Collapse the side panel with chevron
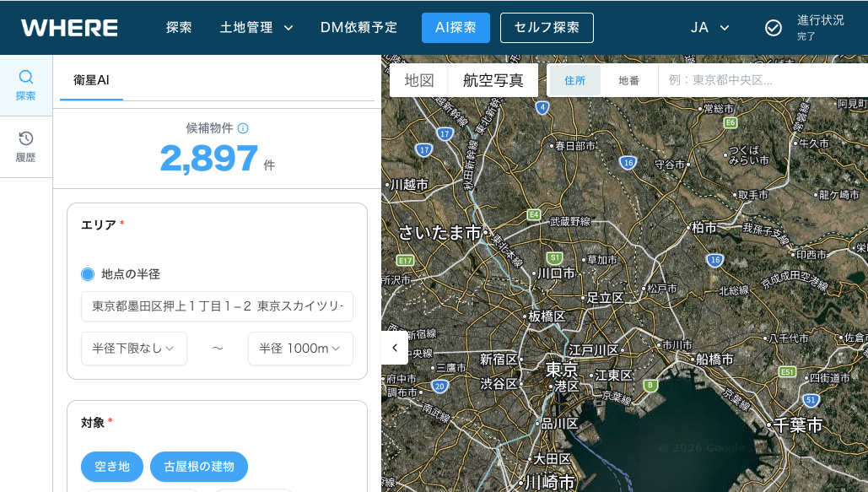This screenshot has height=492, width=868. pyautogui.click(x=395, y=348)
